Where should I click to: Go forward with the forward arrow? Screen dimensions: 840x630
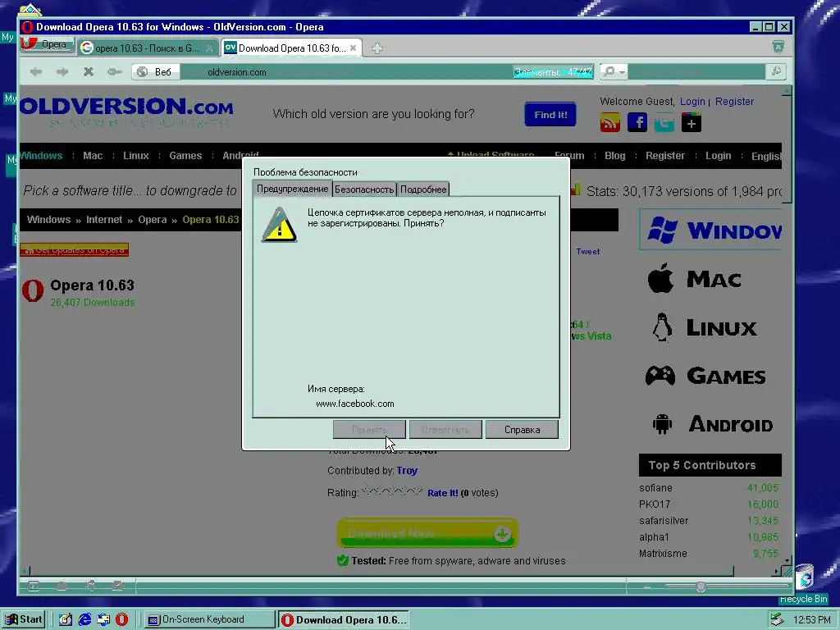[62, 72]
